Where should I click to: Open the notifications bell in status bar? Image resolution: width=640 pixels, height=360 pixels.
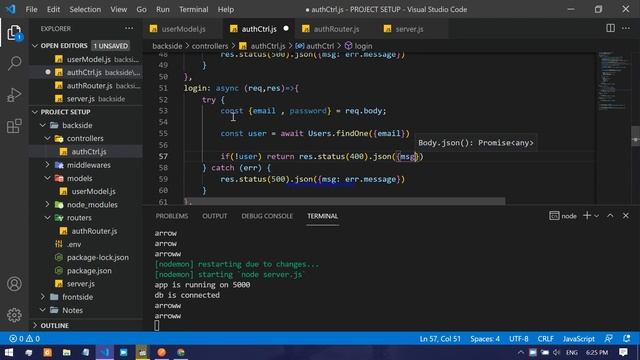point(627,338)
